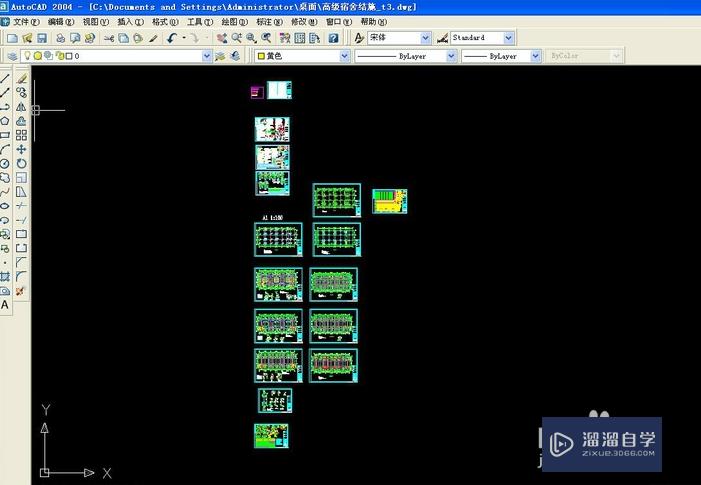701x485 pixels.
Task: Open the Help question mark icon
Action: pos(334,38)
